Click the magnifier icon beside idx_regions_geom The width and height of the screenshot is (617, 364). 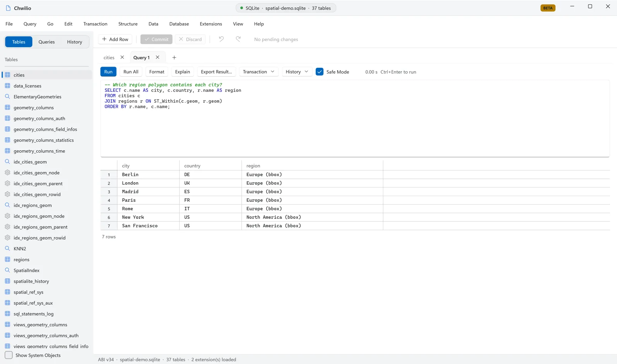click(7, 205)
